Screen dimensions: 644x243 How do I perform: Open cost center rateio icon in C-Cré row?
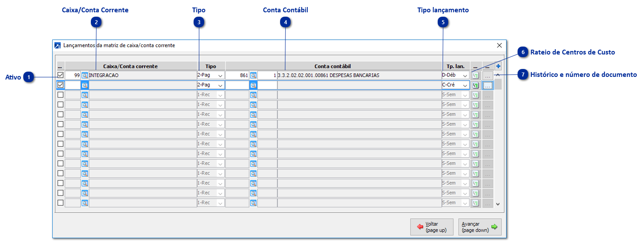[x=475, y=85]
